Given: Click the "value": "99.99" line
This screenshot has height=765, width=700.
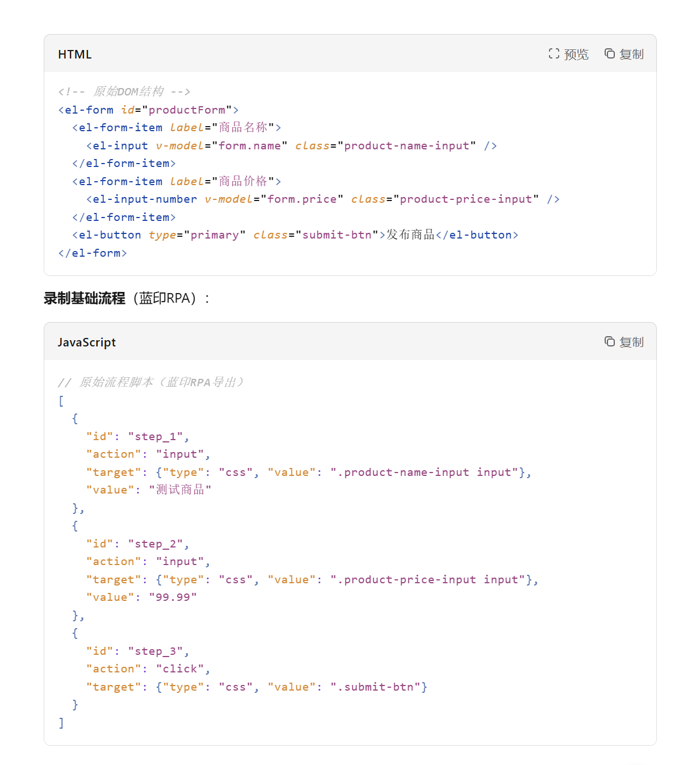Looking at the screenshot, I should (142, 597).
